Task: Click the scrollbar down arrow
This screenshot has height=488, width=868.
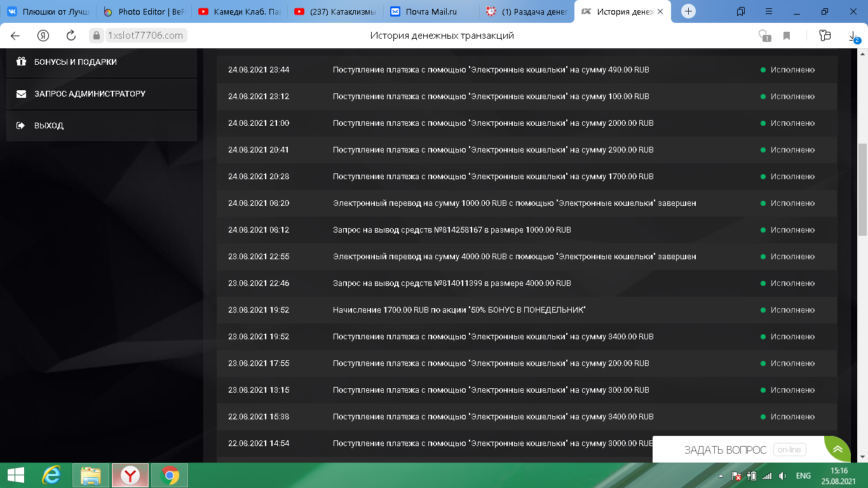Action: click(862, 457)
